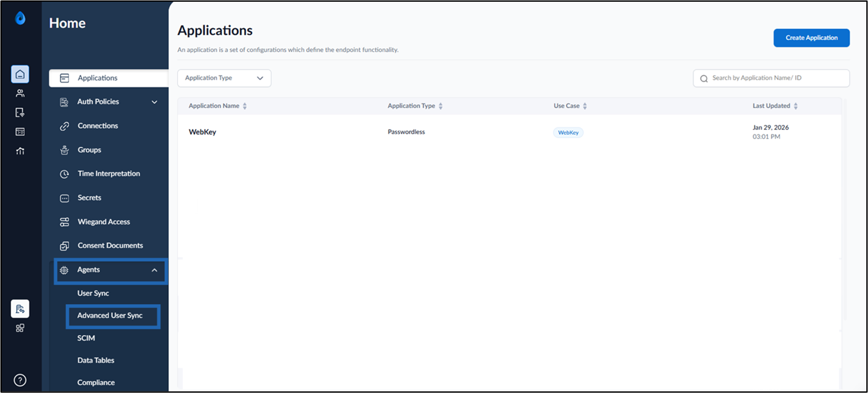
Task: Open Advanced User Sync under Agents
Action: point(110,316)
